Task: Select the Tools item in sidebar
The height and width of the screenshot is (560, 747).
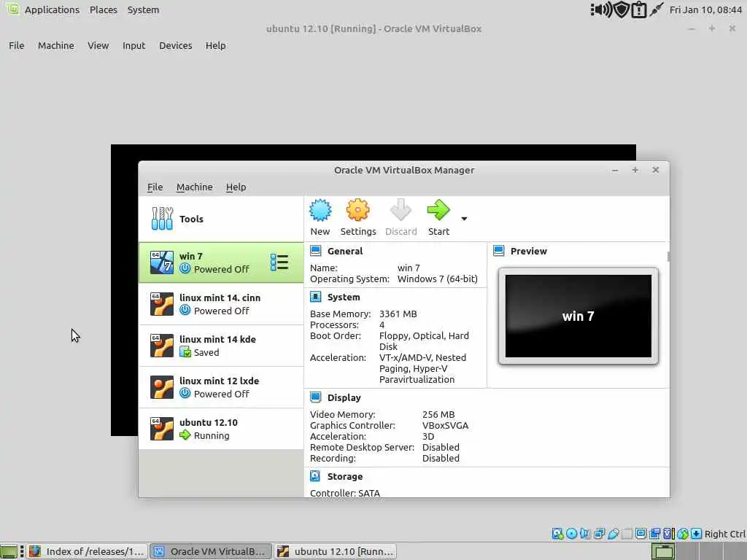Action: [x=220, y=219]
